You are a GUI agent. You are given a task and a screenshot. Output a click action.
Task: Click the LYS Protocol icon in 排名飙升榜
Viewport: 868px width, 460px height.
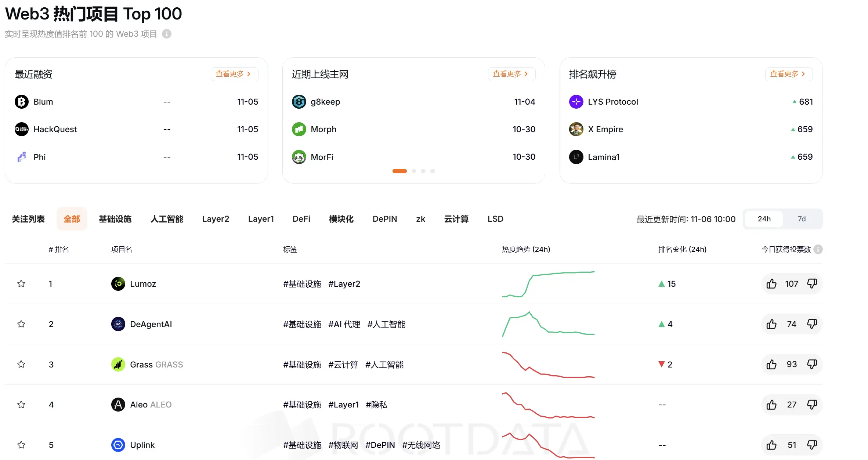coord(576,102)
